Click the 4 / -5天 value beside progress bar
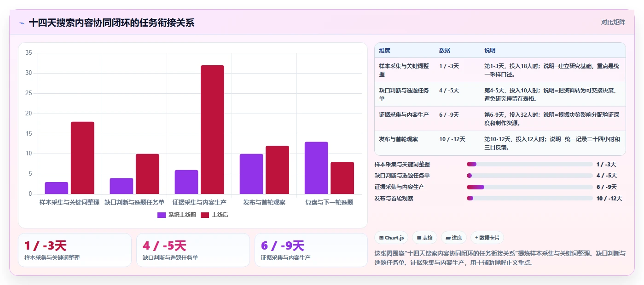 (606, 176)
